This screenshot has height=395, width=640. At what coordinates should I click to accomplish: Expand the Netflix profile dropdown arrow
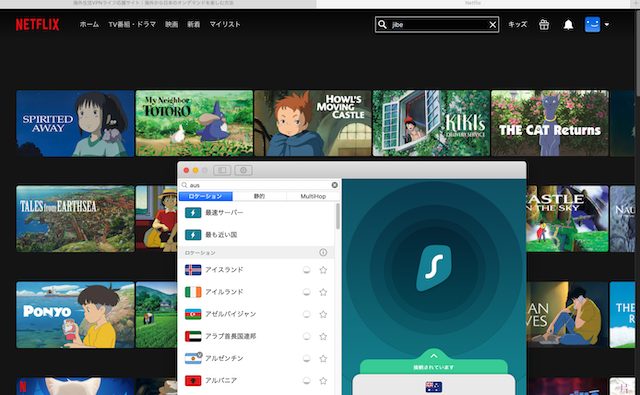607,24
